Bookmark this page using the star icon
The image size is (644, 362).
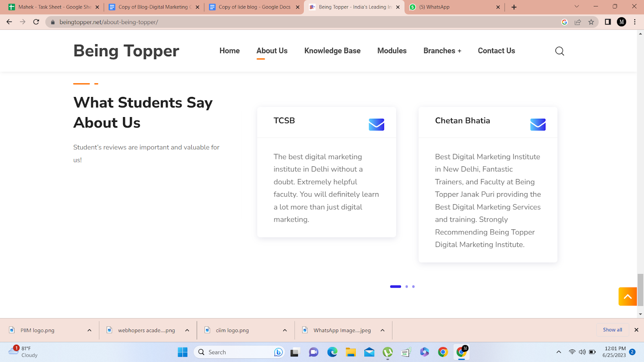592,22
